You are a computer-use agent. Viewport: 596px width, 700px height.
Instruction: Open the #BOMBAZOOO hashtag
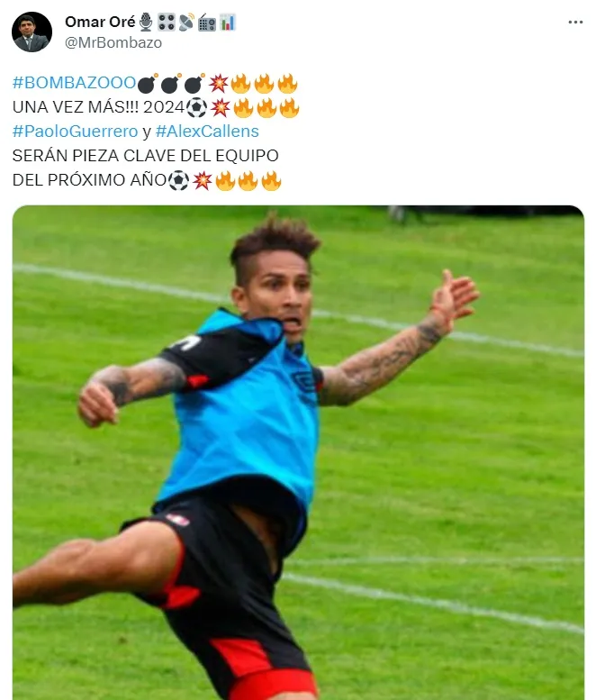74,83
